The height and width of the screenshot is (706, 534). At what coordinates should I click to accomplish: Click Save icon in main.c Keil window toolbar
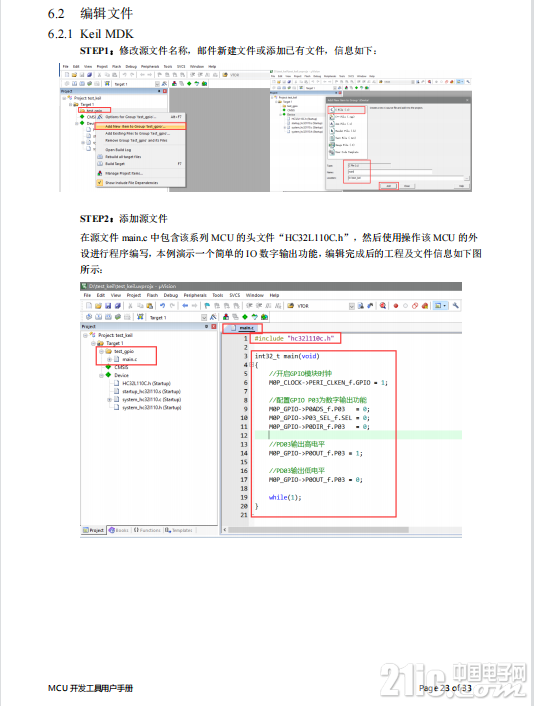tap(108, 306)
